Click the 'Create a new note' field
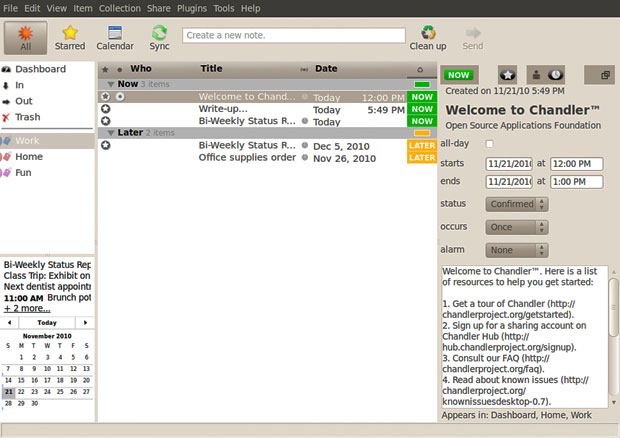Screen dimensions: 620x438 click(294, 35)
